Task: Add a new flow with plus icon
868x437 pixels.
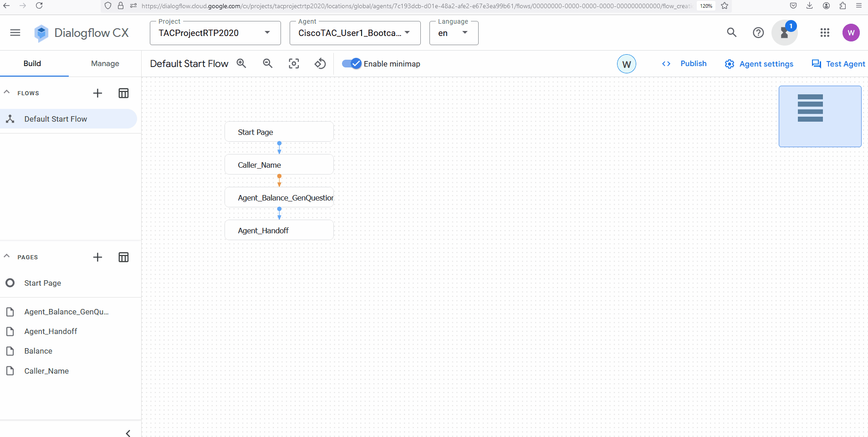Action: click(x=97, y=93)
